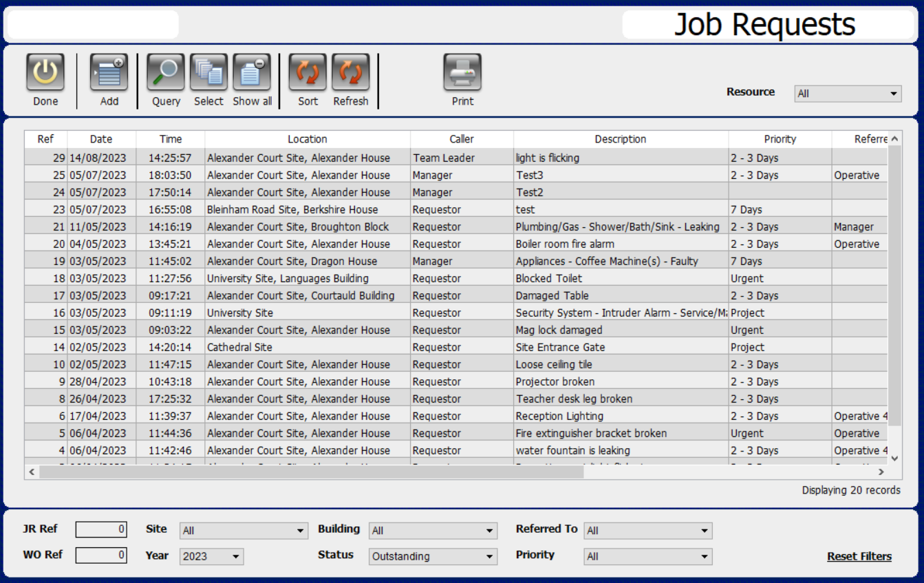Select the 'Reception Lighting' row

tap(456, 416)
